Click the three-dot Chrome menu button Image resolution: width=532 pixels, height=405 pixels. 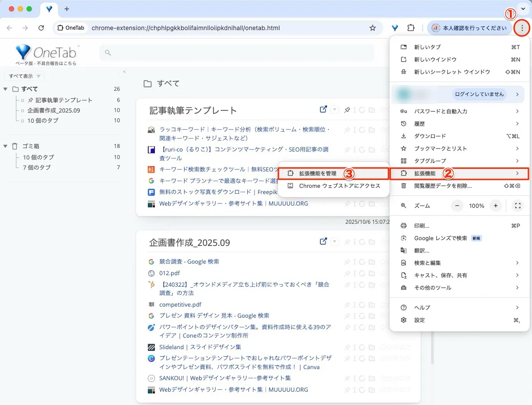point(522,28)
